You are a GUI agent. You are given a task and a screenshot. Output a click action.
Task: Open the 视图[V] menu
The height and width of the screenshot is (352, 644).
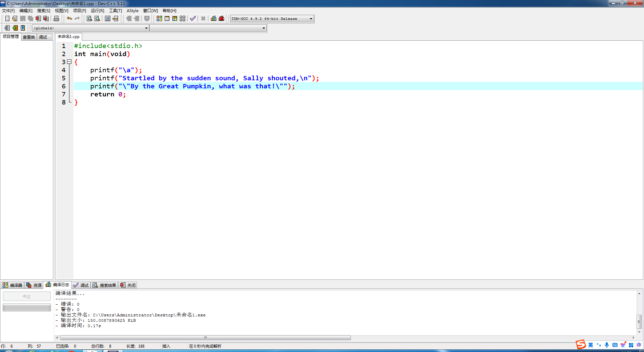pos(61,11)
